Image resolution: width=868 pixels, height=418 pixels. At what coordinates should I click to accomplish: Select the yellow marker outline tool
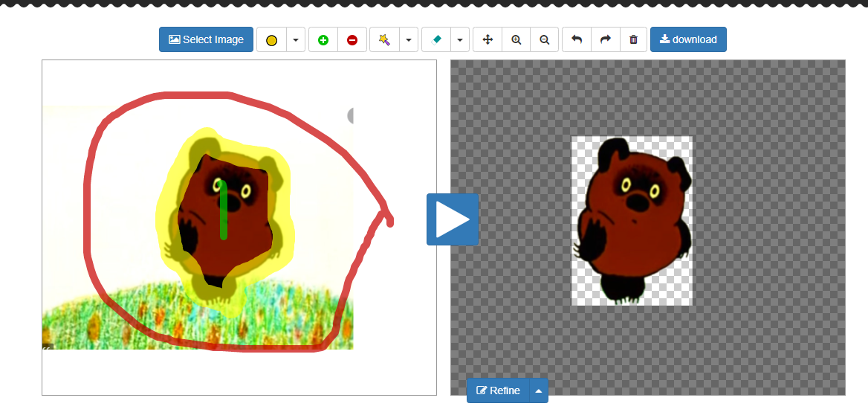[x=272, y=40]
